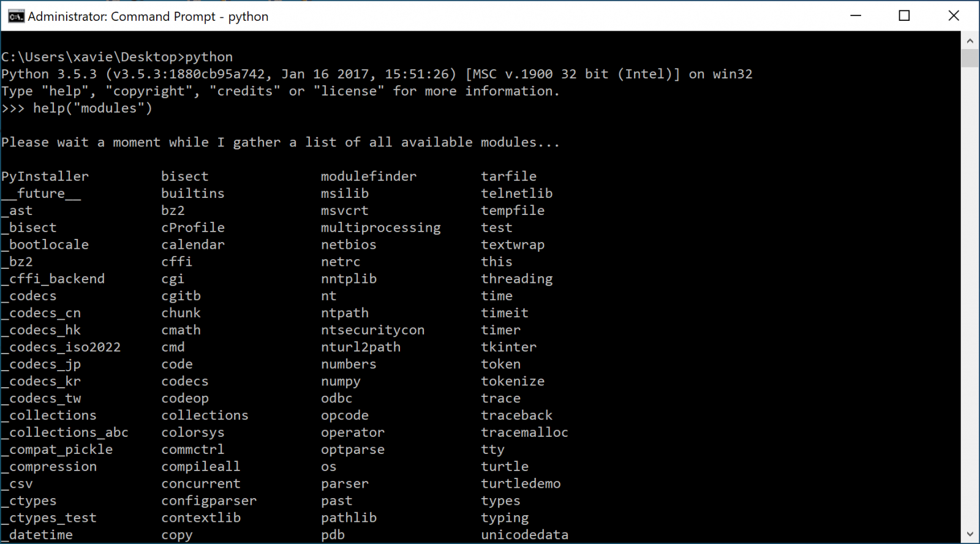The width and height of the screenshot is (980, 544).
Task: Click the Python 3.5.3 version line
Action: pos(376,74)
